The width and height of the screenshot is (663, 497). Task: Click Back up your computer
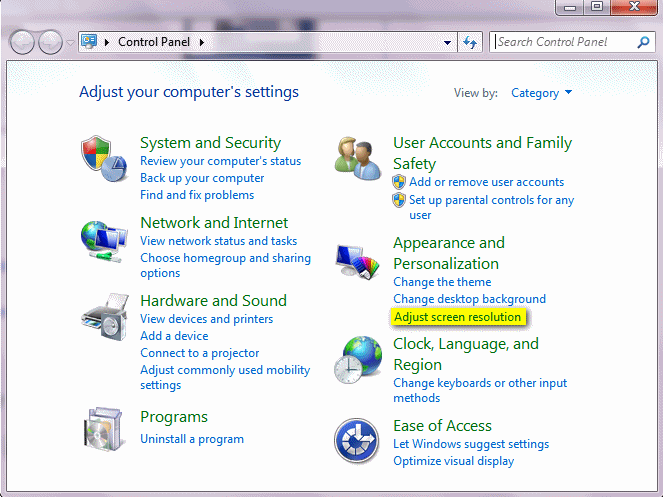202,178
